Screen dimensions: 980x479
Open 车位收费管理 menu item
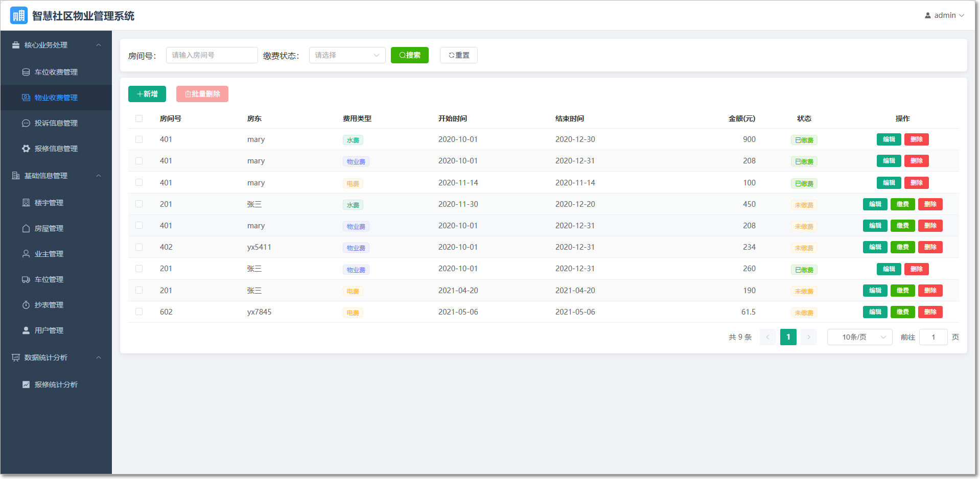(56, 72)
